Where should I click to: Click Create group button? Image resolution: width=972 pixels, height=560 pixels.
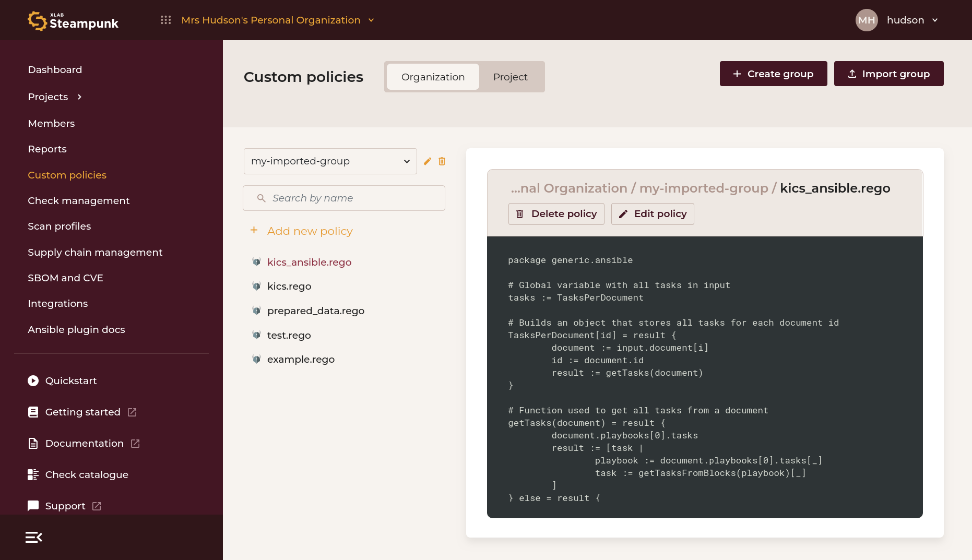(773, 74)
